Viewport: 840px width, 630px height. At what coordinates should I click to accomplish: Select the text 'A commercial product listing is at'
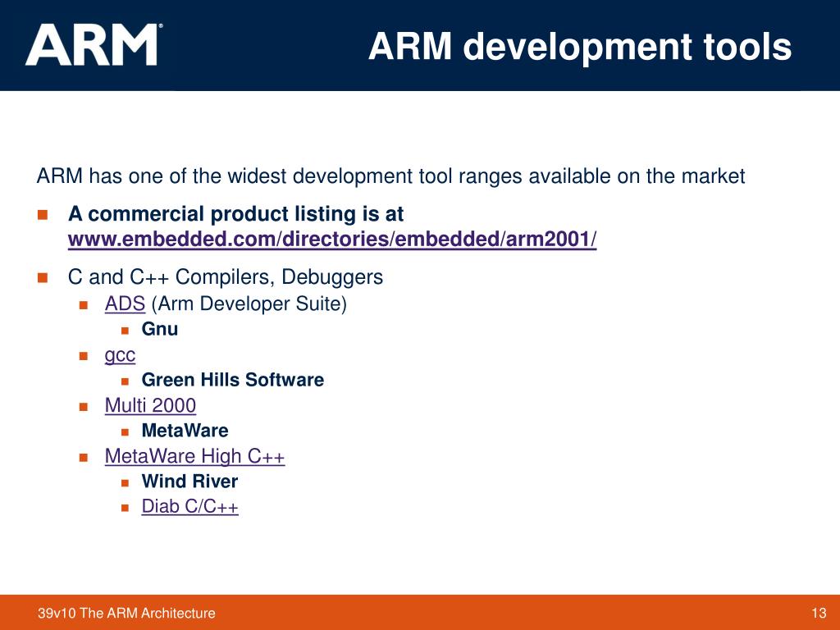[235, 214]
